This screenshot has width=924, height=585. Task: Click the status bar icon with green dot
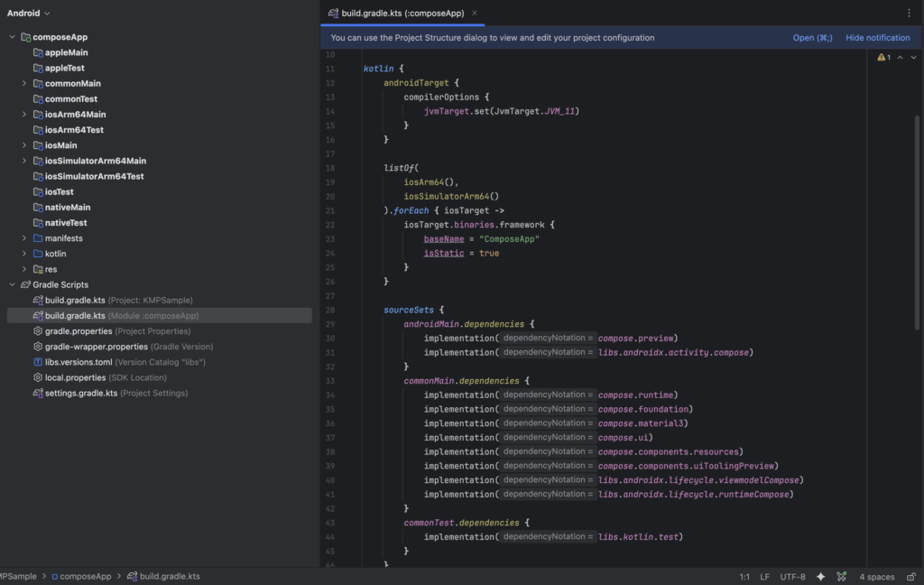[842, 576]
